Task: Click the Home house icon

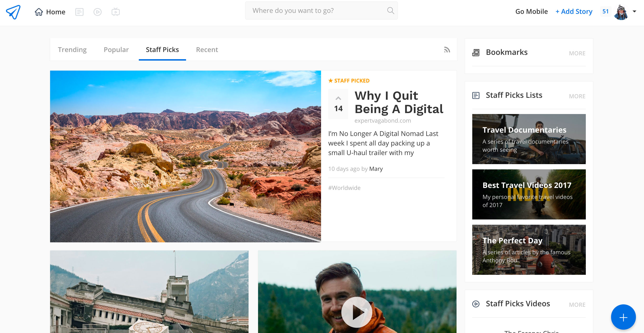Action: 39,12
